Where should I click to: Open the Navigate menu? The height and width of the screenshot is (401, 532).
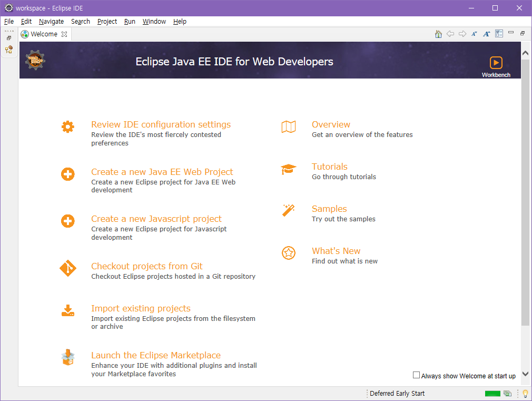coord(51,22)
